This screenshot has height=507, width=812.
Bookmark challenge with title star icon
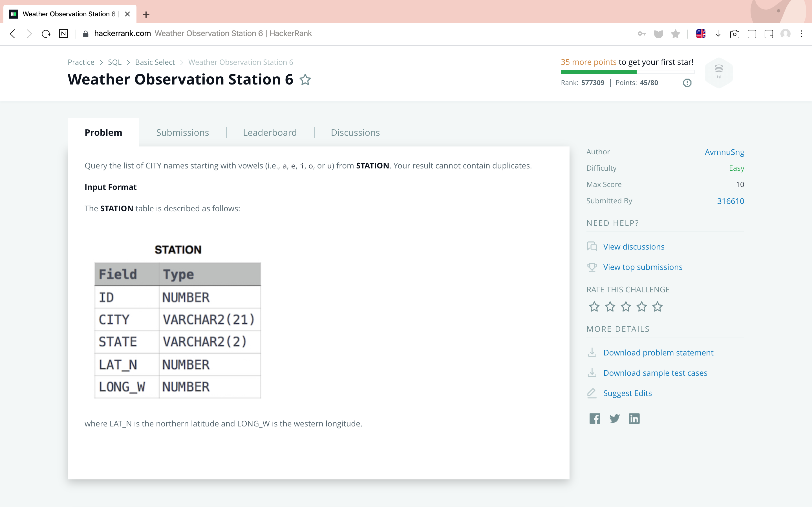[305, 80]
